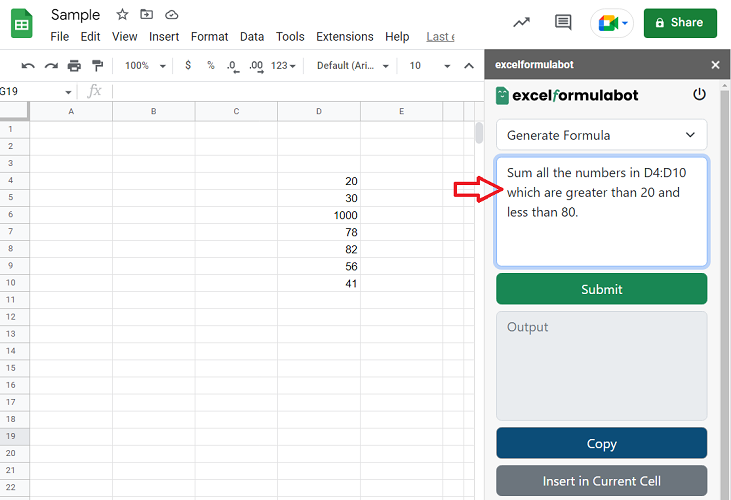731x500 pixels.
Task: Close the excelformulabot sidebar
Action: [716, 65]
